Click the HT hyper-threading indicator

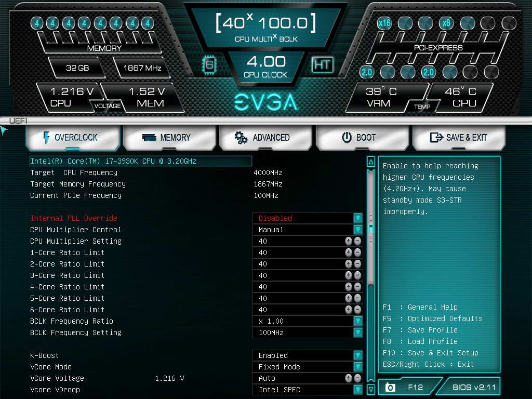click(x=322, y=64)
